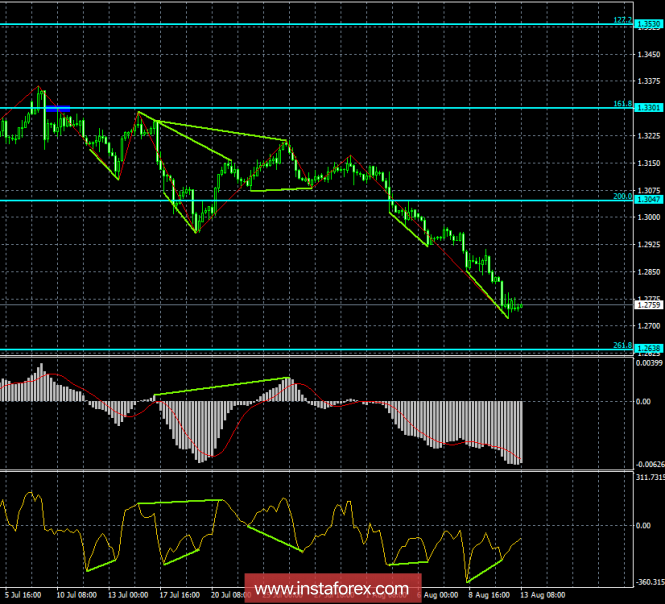Open the www.instaforex.com watermark link

coord(331,589)
